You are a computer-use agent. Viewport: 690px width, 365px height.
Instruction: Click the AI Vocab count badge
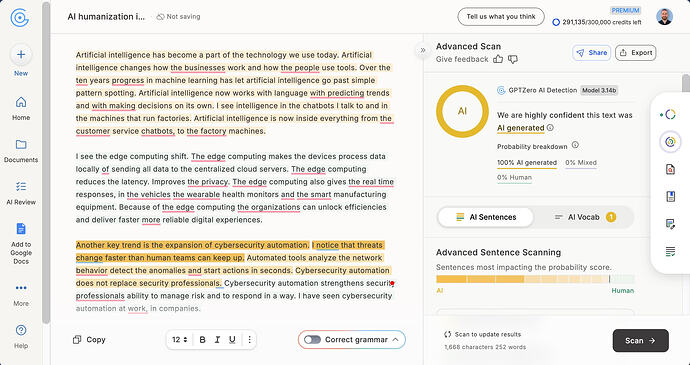coord(611,217)
